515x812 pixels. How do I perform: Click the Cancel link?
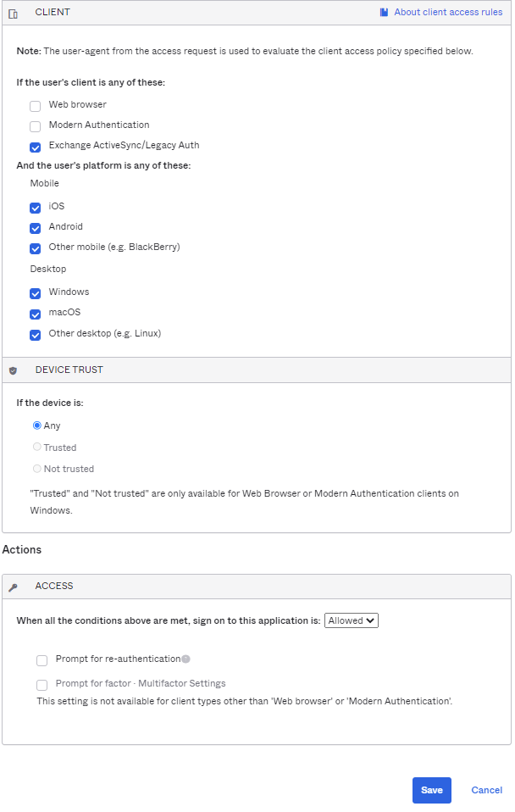[486, 790]
